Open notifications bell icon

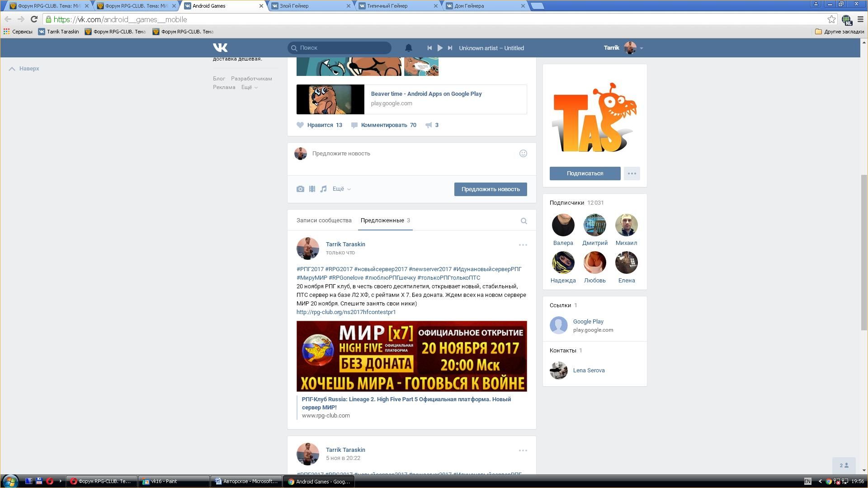(408, 48)
